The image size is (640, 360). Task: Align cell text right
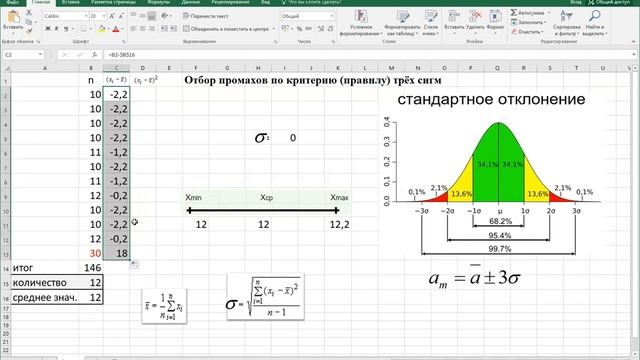(152, 29)
